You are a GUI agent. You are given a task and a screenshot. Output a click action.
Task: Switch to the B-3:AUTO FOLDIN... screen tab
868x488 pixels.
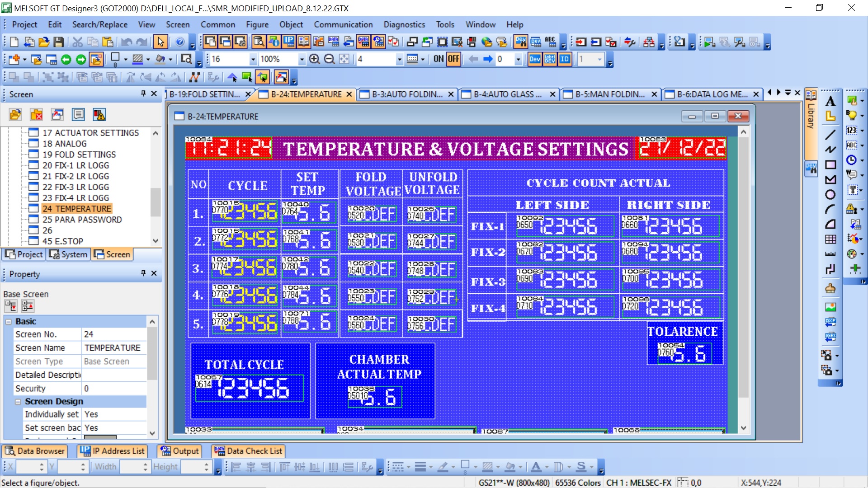tap(406, 94)
